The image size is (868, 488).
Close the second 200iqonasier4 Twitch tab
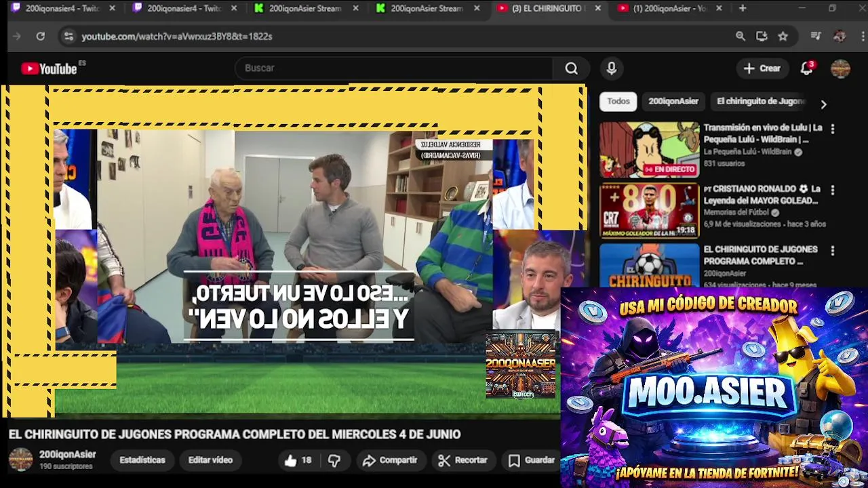[x=234, y=9]
